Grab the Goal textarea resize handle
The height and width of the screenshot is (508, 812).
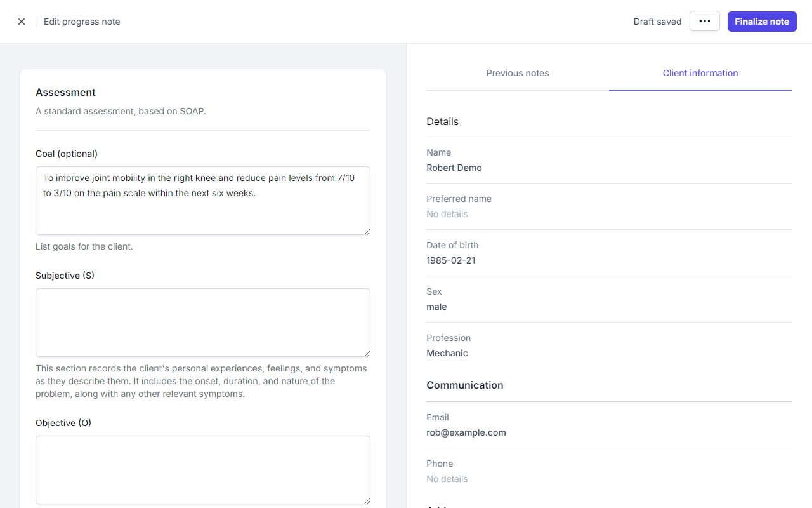point(366,231)
